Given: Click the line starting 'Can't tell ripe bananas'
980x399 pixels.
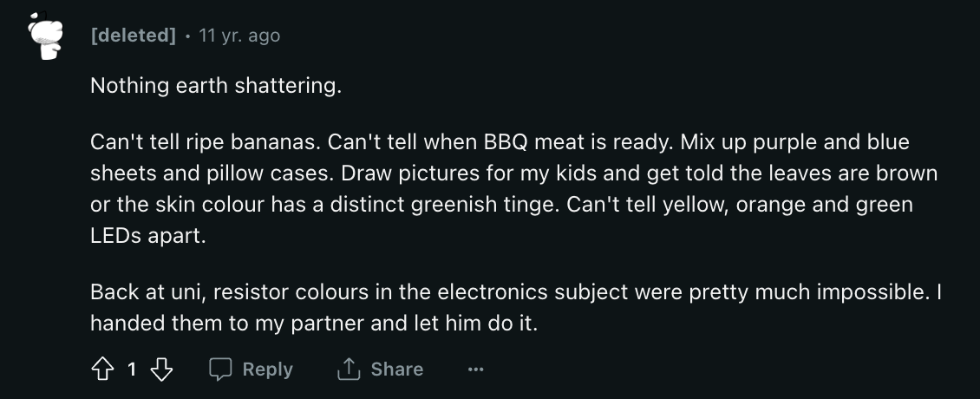Looking at the screenshot, I should (x=500, y=142).
